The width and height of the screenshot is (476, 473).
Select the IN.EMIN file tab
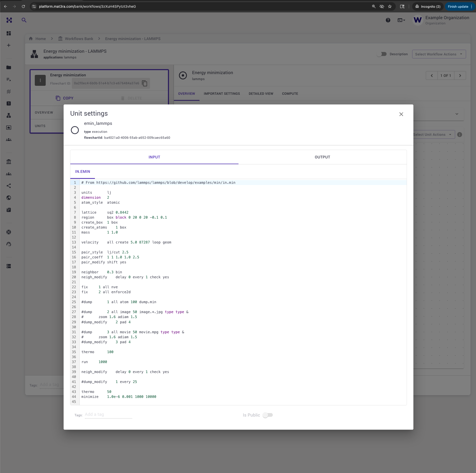tap(83, 172)
